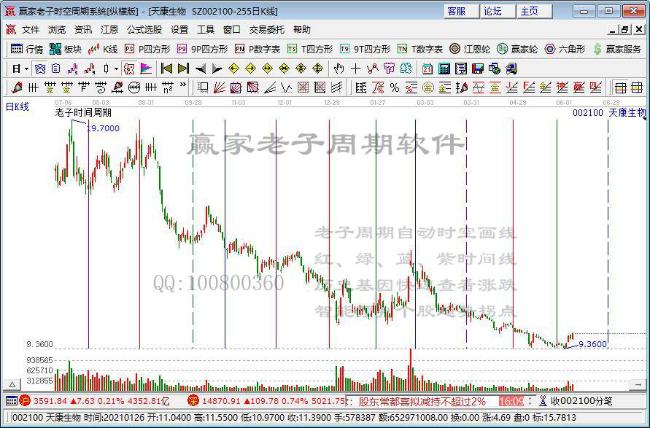This screenshot has width=650, height=428.
Task: Collapse the volume pane with the minus button
Action: (x=638, y=385)
